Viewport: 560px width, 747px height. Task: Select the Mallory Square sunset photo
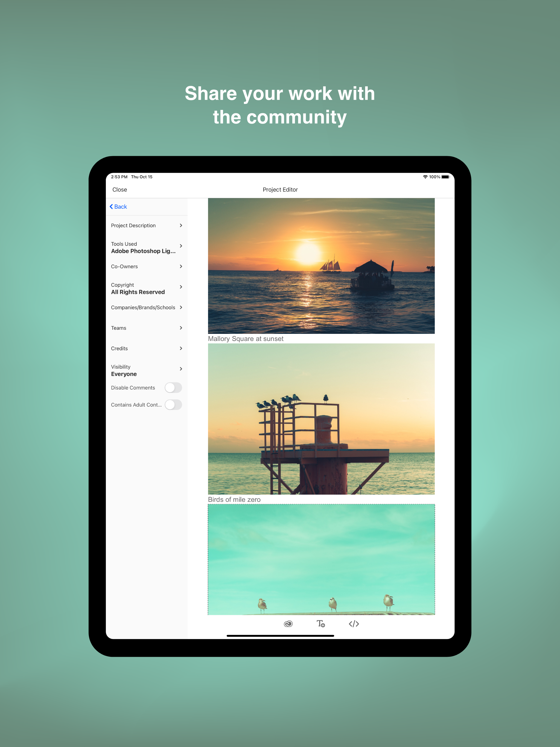(x=321, y=265)
